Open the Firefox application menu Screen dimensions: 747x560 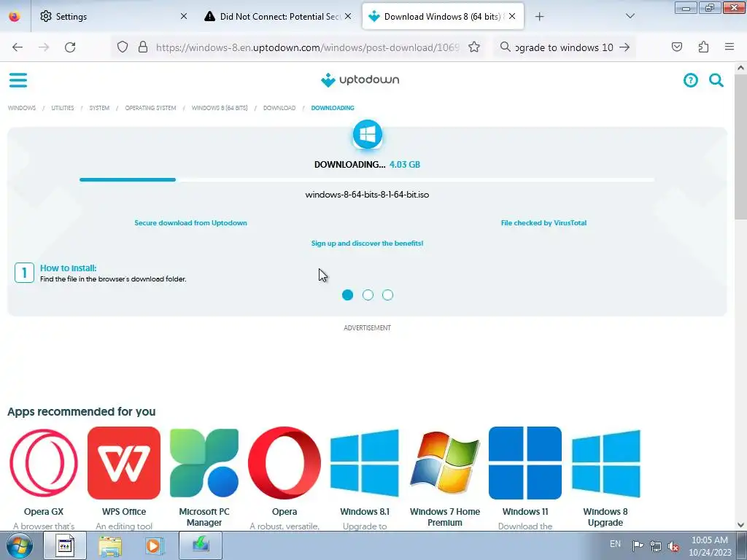(x=729, y=47)
